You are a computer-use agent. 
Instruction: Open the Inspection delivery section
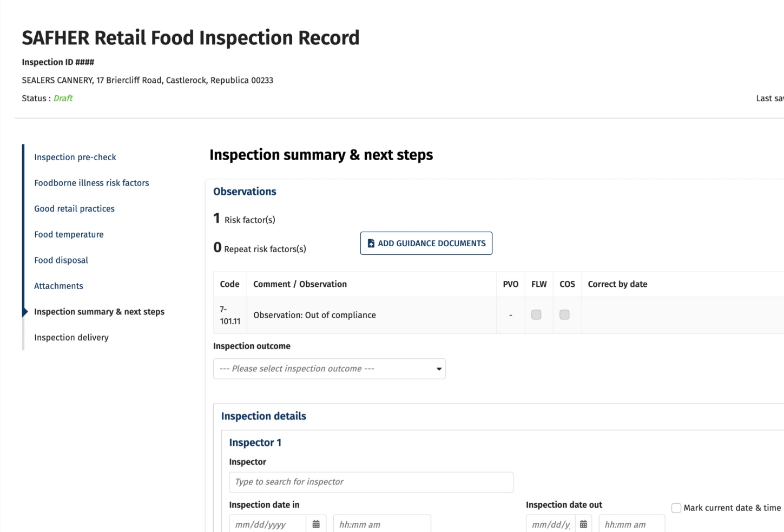coord(71,337)
